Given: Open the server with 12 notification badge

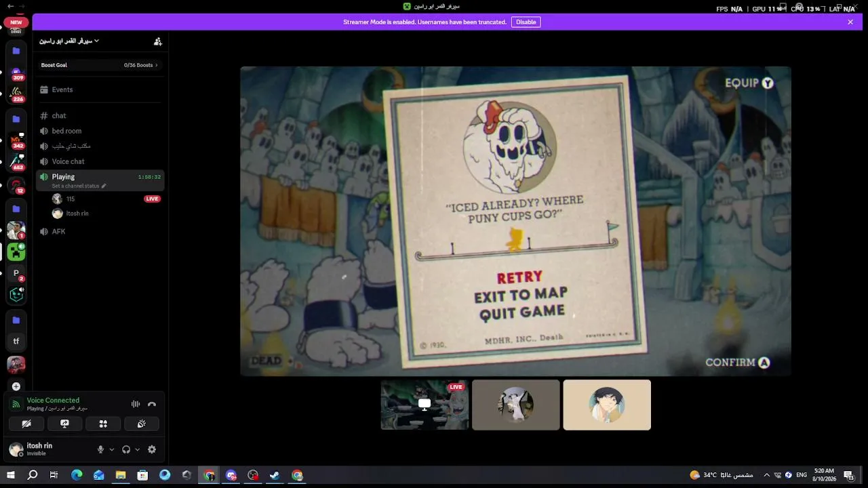Looking at the screenshot, I should (16, 185).
